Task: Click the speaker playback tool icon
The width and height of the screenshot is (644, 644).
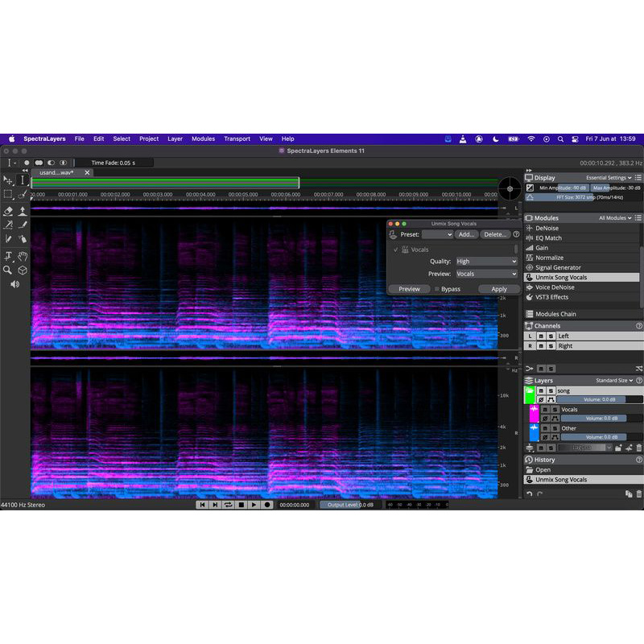Action: (x=14, y=284)
